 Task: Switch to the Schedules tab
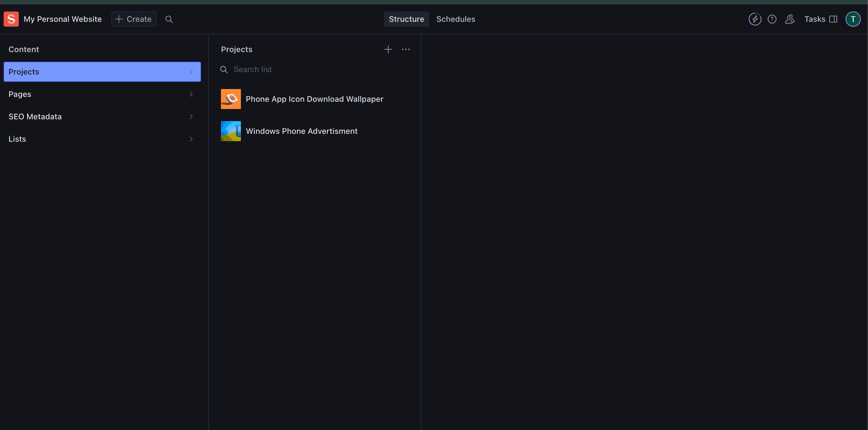pos(455,19)
